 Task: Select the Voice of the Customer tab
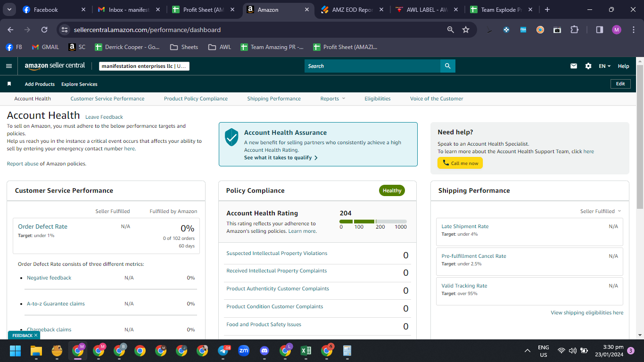pos(437,99)
